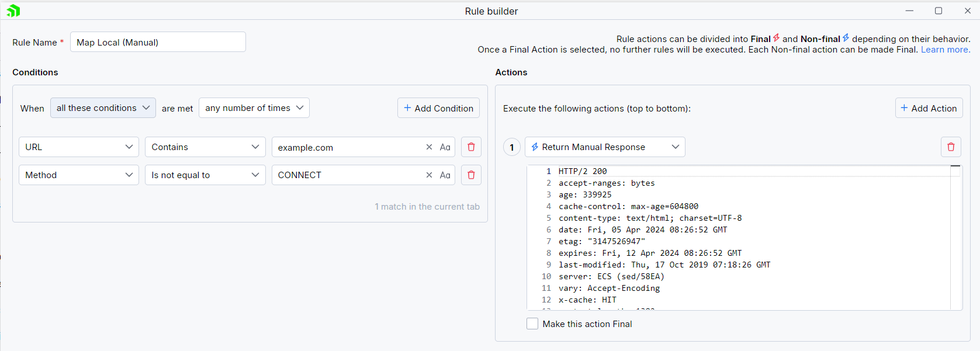980x351 pixels.
Task: Click the Add Condition button
Action: tap(438, 107)
